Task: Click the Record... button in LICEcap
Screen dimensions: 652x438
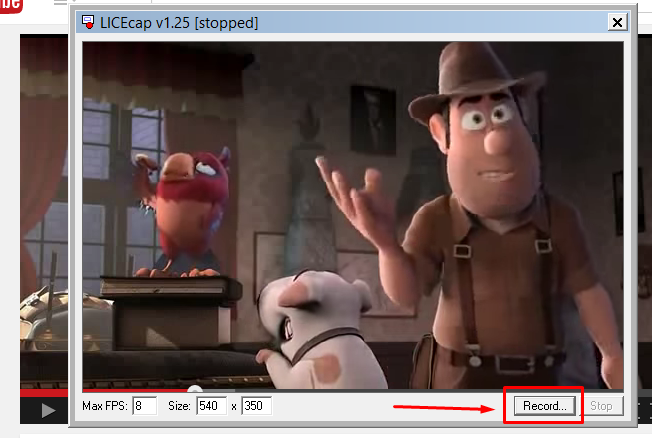Action: tap(544, 406)
